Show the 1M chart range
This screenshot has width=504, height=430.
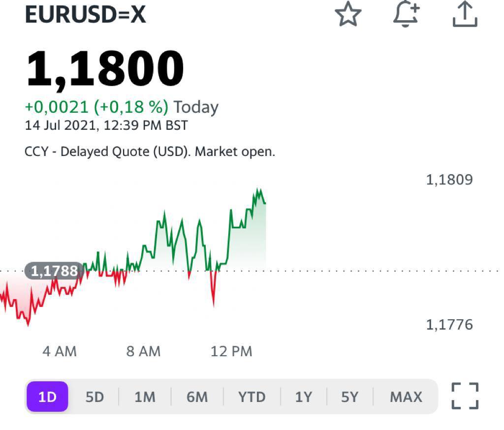pos(145,397)
